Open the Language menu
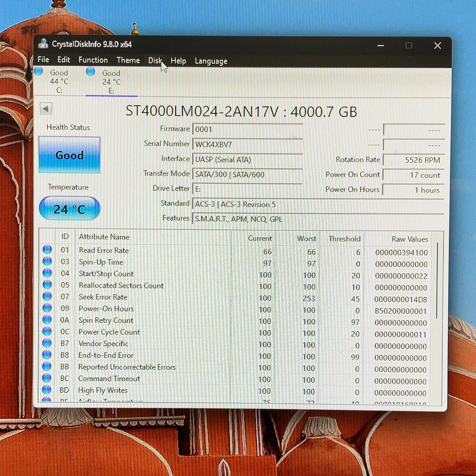 211,61
